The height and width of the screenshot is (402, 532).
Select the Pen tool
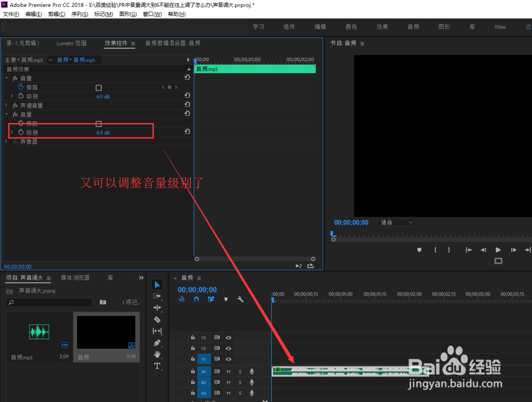[x=157, y=342]
